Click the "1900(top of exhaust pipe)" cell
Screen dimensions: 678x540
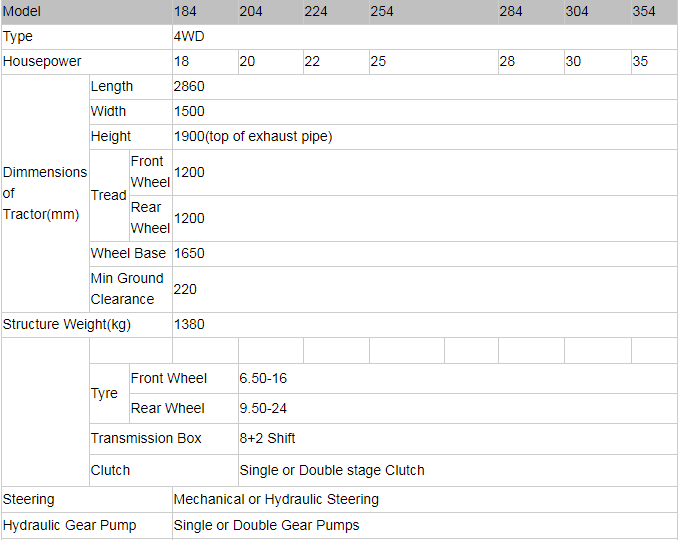pyautogui.click(x=253, y=136)
